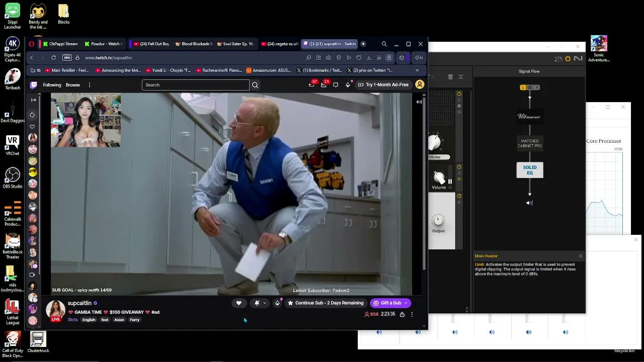Image resolution: width=644 pixels, height=362 pixels.
Task: Click Continue Sub - 2 Days Remaining
Action: click(326, 303)
